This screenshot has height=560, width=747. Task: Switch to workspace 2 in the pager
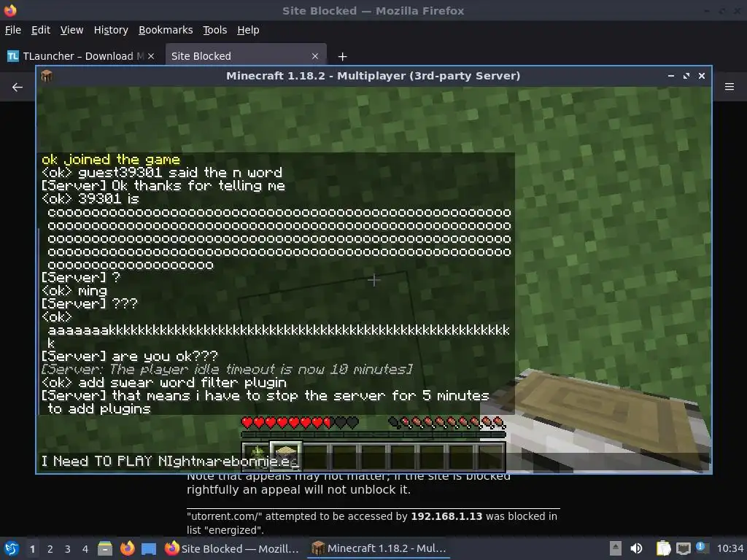pyautogui.click(x=50, y=549)
